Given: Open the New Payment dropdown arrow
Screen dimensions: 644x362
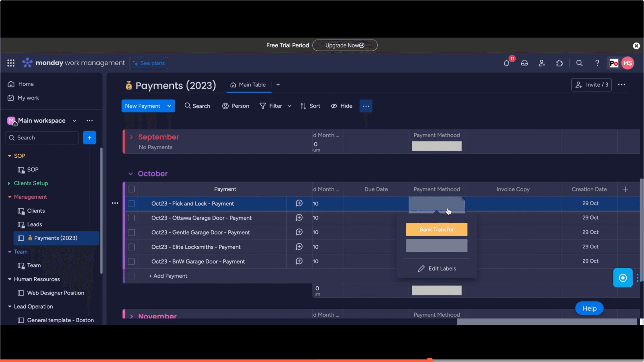Looking at the screenshot, I should [169, 106].
